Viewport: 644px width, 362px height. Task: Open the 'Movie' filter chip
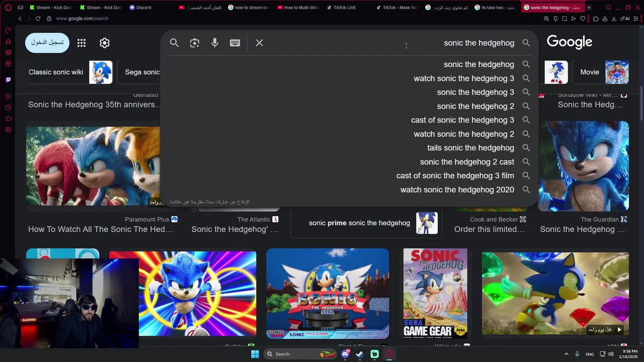pyautogui.click(x=601, y=72)
